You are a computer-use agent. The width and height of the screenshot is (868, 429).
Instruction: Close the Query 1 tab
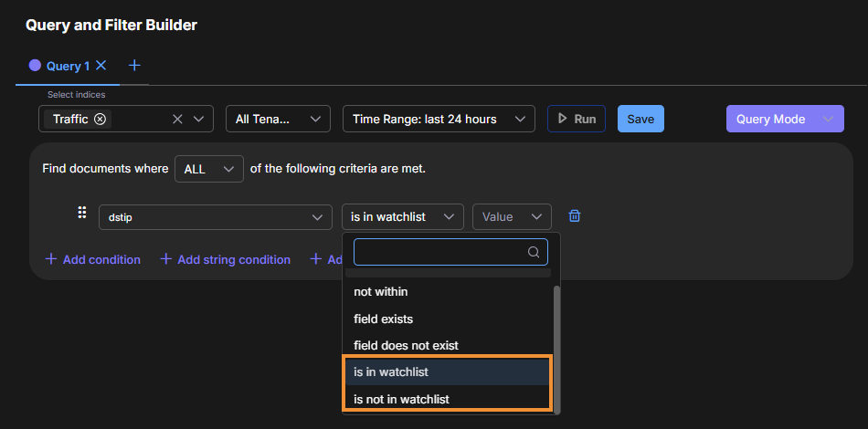click(101, 66)
